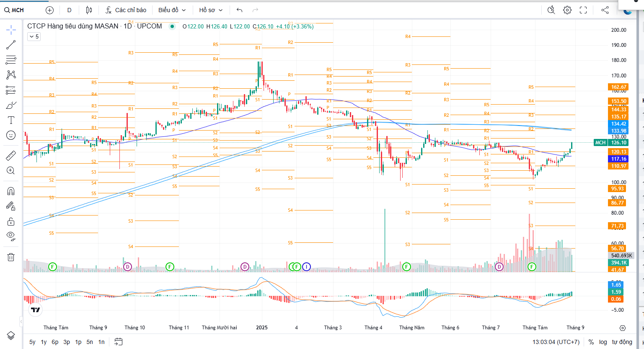Select the 1n date range
This screenshot has height=349, width=644.
click(101, 342)
